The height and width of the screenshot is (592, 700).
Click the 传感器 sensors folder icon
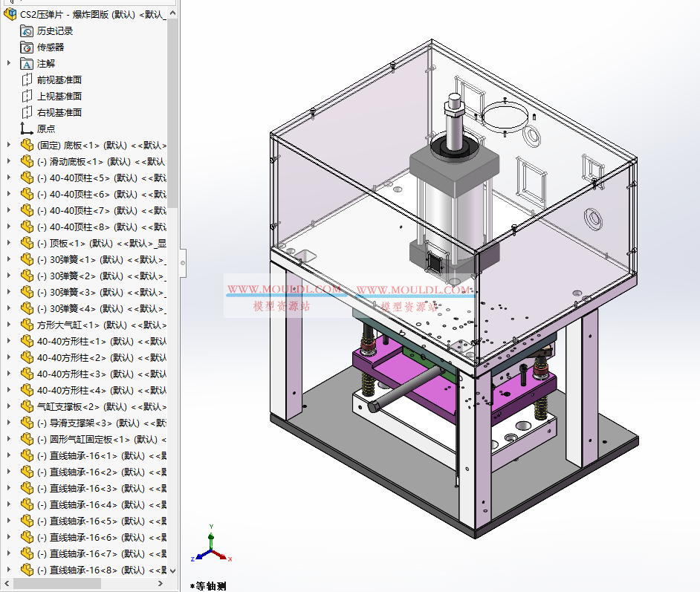point(25,47)
